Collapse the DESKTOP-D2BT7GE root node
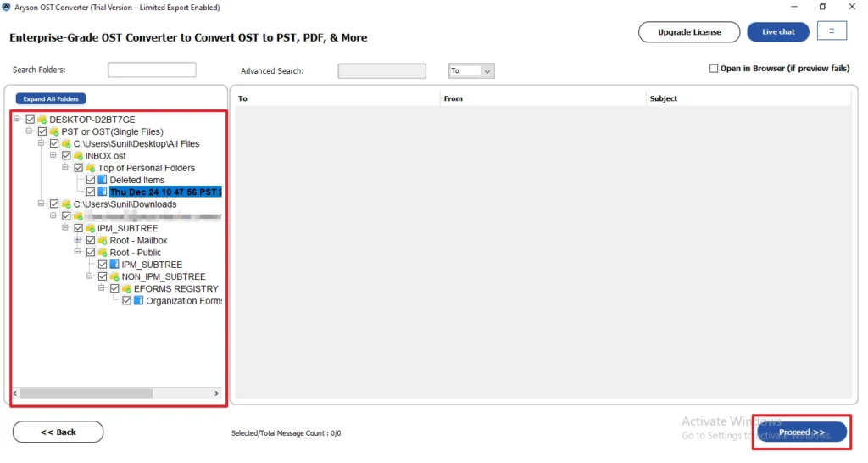Screen dimensions: 868x463 pyautogui.click(x=17, y=119)
